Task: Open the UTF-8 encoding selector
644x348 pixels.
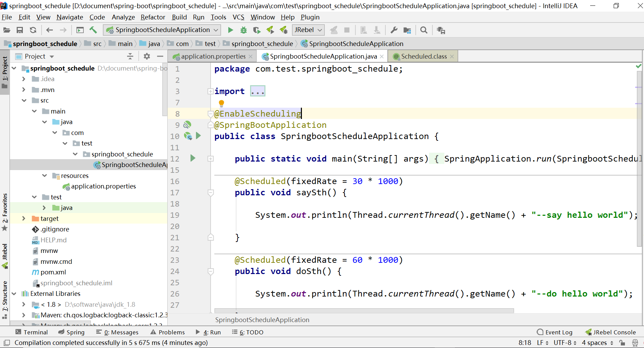Action: [565, 343]
